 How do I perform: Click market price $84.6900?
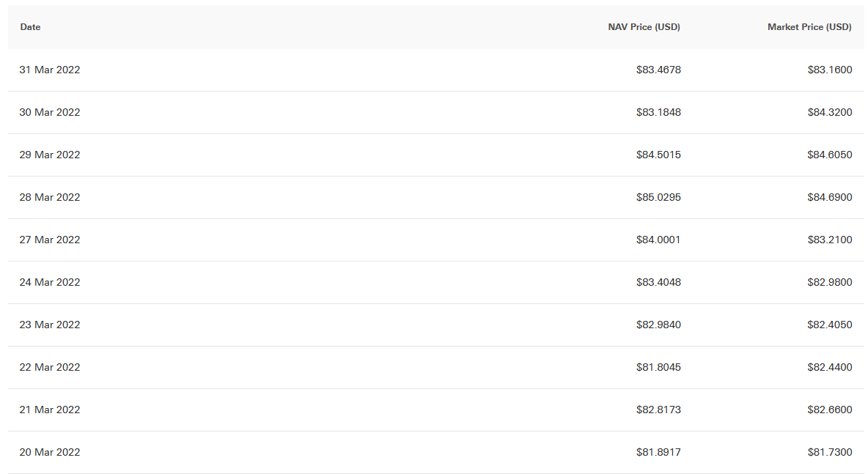830,198
